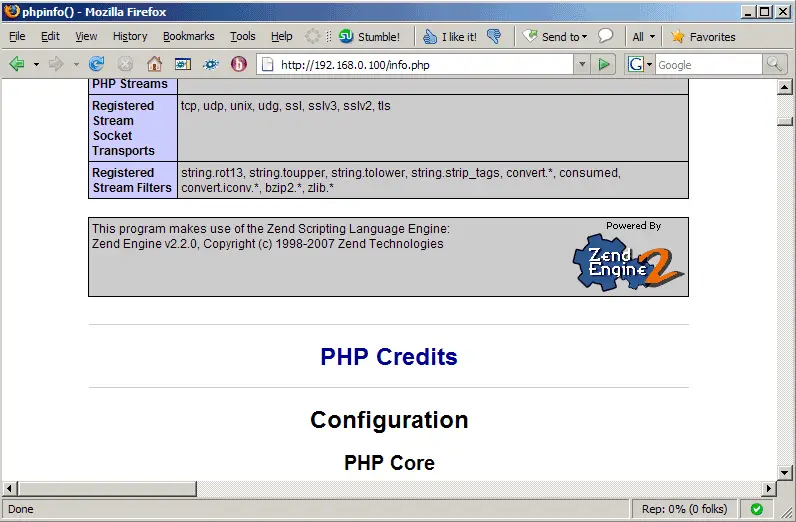This screenshot has width=796, height=522.
Task: Click the Firefox logo in the title bar
Action: tap(11, 11)
